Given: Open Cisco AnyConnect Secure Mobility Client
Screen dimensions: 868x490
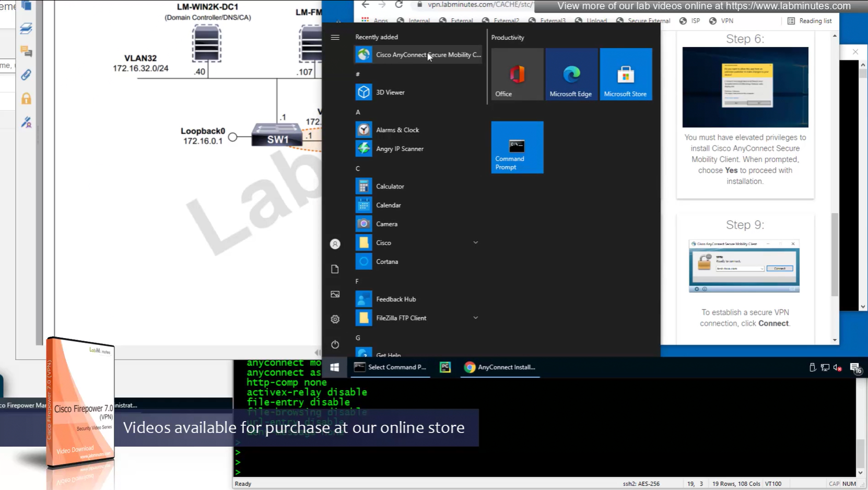Looking at the screenshot, I should 418,55.
